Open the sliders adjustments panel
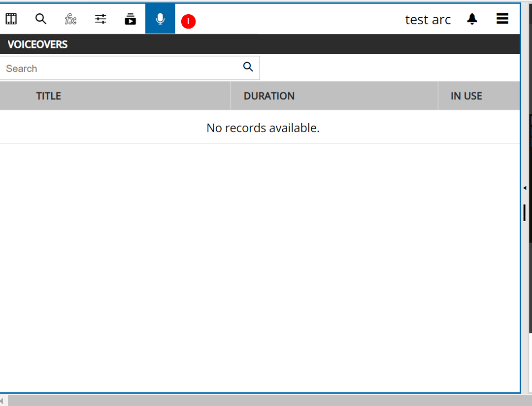Screen dimensions: 532x406 100,19
